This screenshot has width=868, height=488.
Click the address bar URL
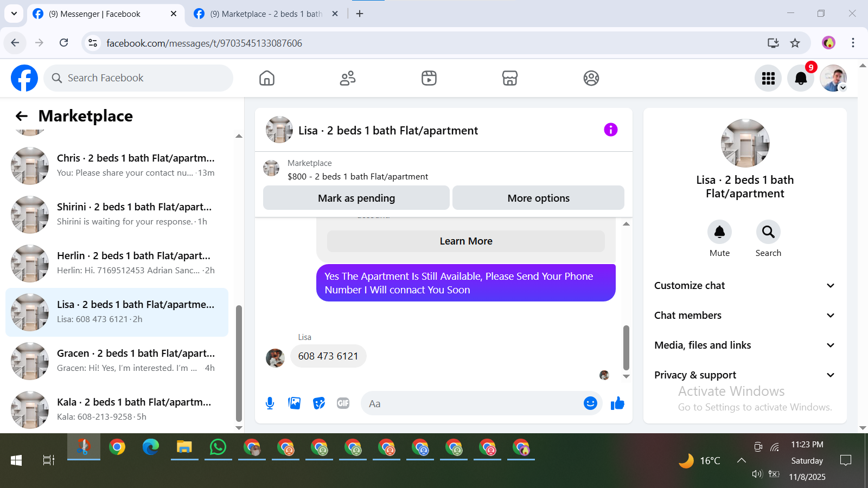tap(204, 43)
